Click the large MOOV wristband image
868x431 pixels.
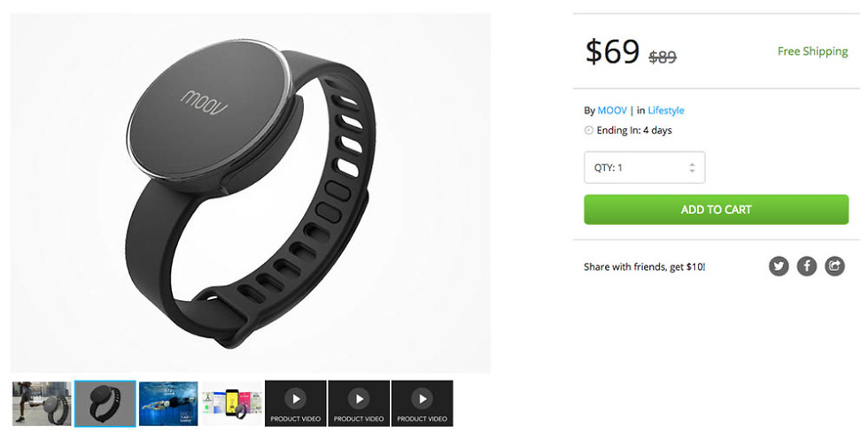click(250, 193)
